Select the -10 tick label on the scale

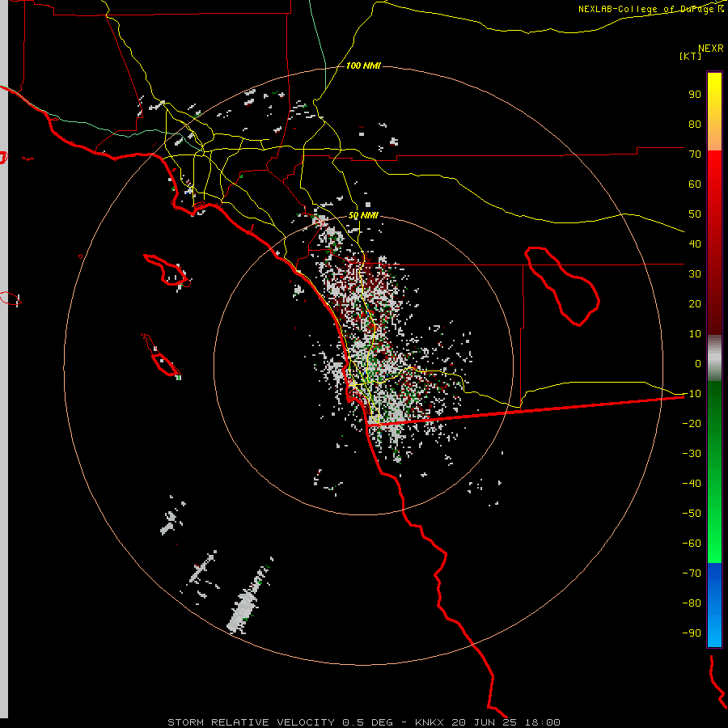692,394
